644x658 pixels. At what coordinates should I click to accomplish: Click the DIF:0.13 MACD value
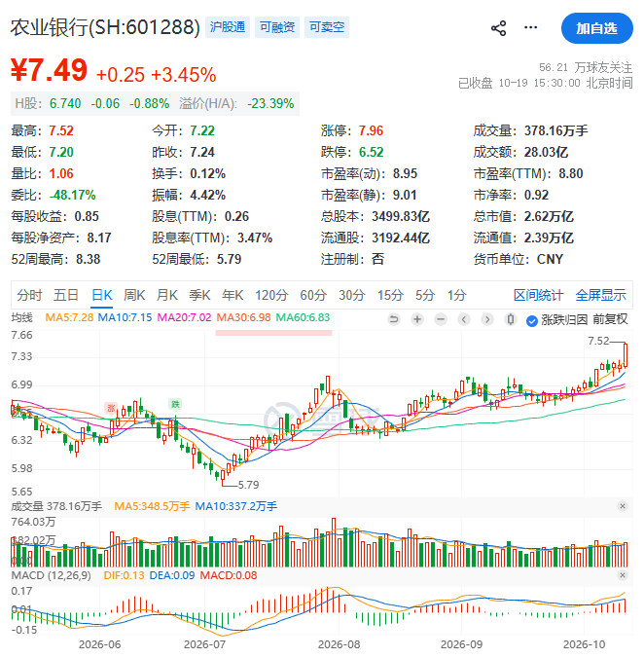click(x=124, y=575)
